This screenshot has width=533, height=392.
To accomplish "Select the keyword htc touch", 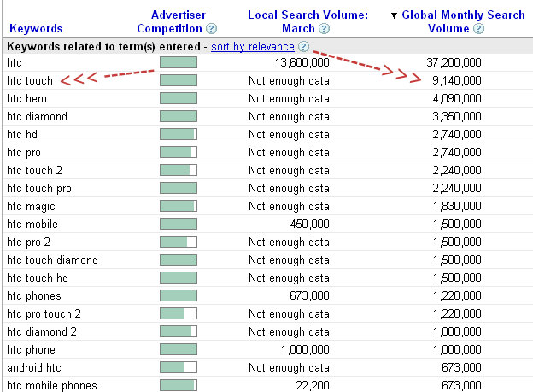I will (30, 81).
